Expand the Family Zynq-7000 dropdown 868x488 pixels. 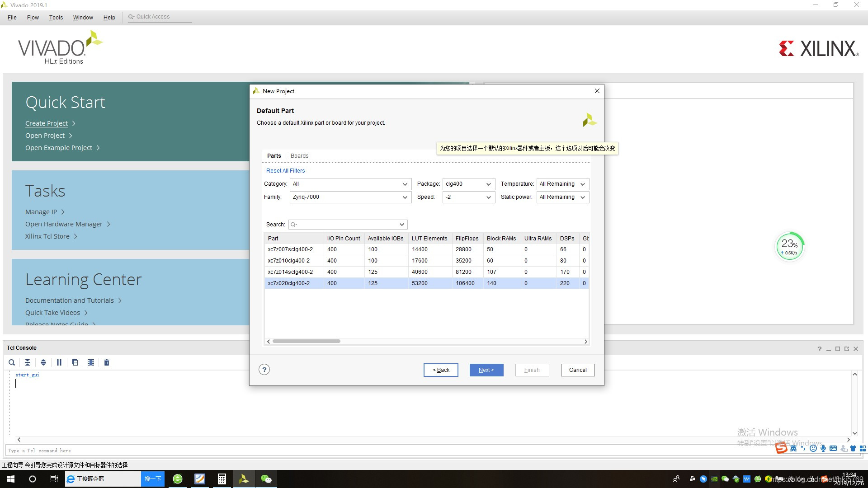pyautogui.click(x=350, y=197)
